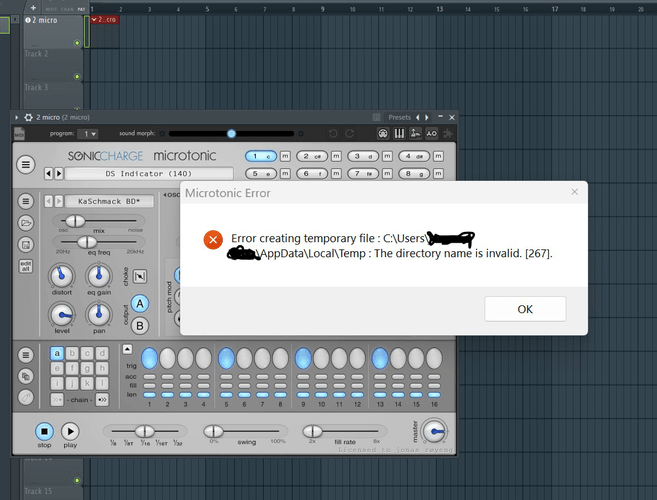Click the master volume knob
This screenshot has width=657, height=500.
pyautogui.click(x=435, y=431)
